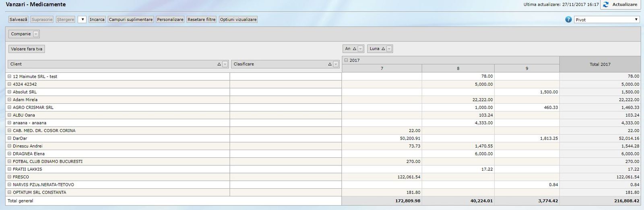Open Optiuni vizualizare

pos(238,20)
